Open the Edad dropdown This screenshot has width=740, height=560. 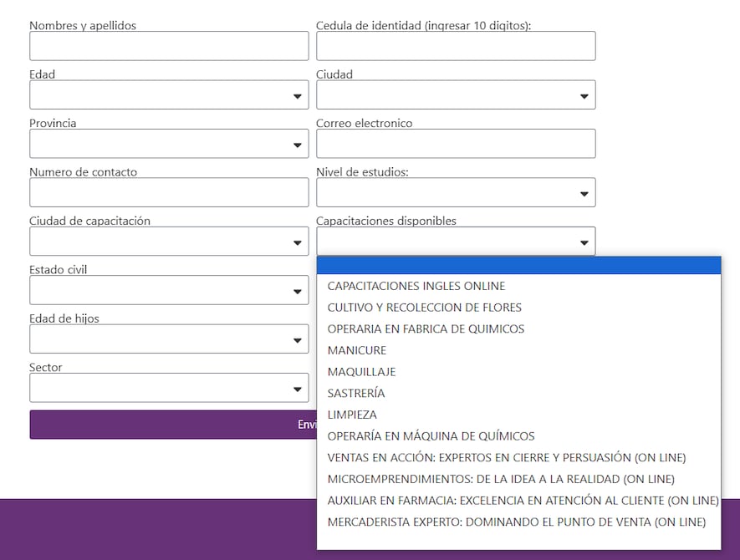[x=169, y=95]
